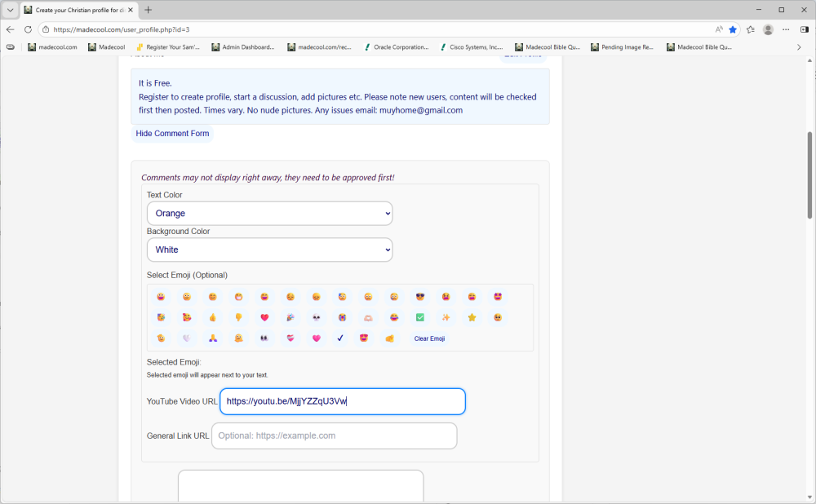This screenshot has width=816, height=504.
Task: Select the green check mark emoji
Action: tap(419, 317)
